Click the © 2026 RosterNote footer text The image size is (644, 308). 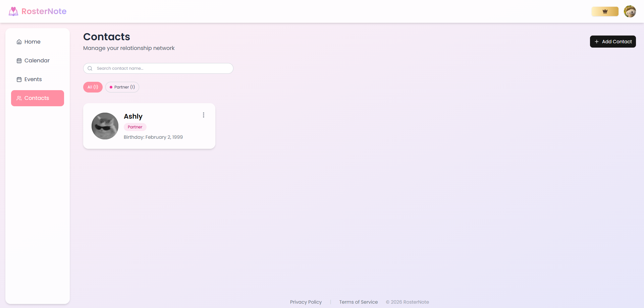407,302
